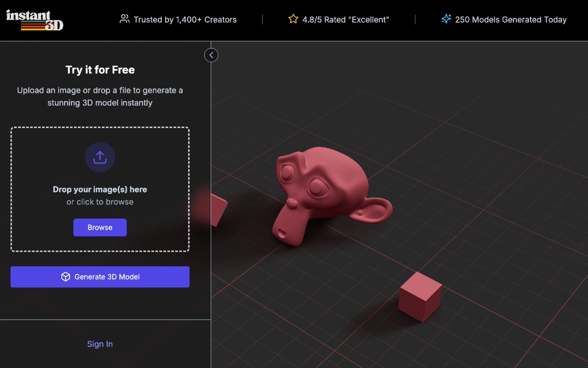Click the 4.8/5 Rated "Excellent" label
The width and height of the screenshot is (588, 368).
tap(345, 20)
